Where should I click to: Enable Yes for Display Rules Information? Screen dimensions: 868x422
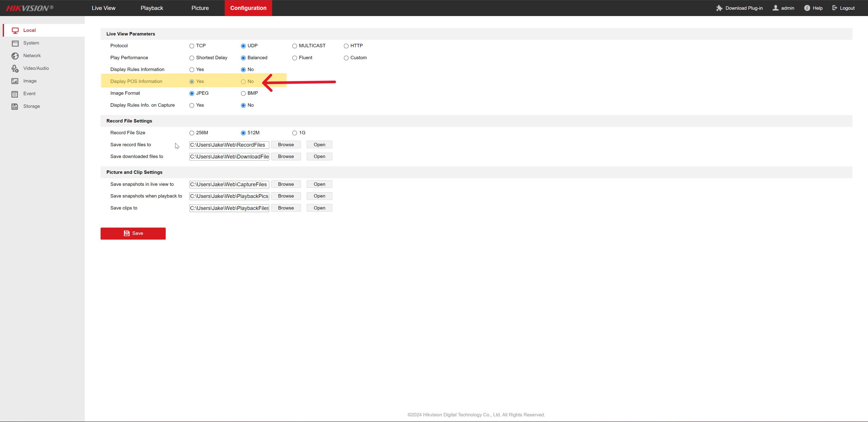pos(192,70)
